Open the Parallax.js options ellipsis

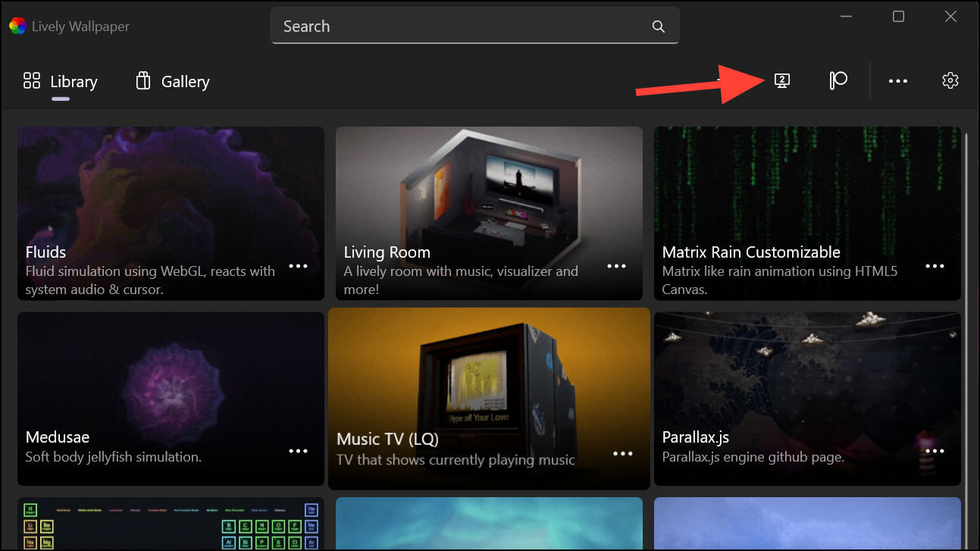935,451
